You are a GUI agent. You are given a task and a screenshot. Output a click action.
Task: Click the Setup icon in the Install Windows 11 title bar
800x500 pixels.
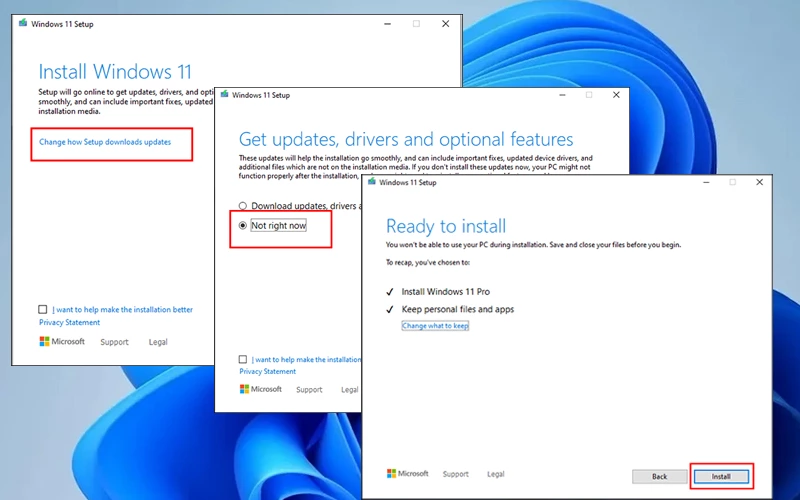23,23
